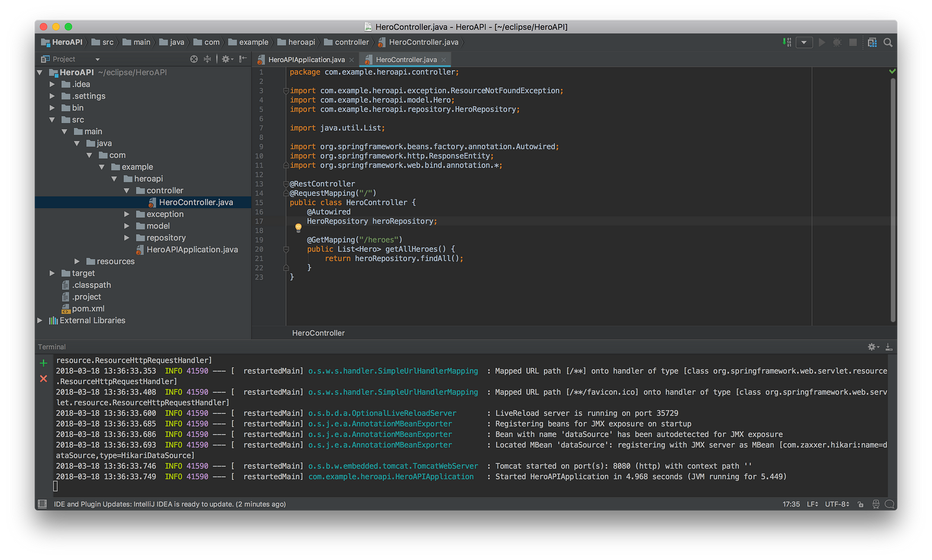932x560 pixels.
Task: Select the .classpath file
Action: coord(91,285)
